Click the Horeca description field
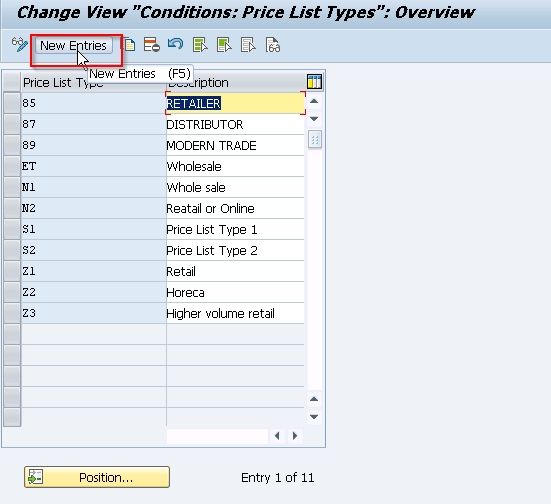The image size is (551, 504). click(x=235, y=292)
